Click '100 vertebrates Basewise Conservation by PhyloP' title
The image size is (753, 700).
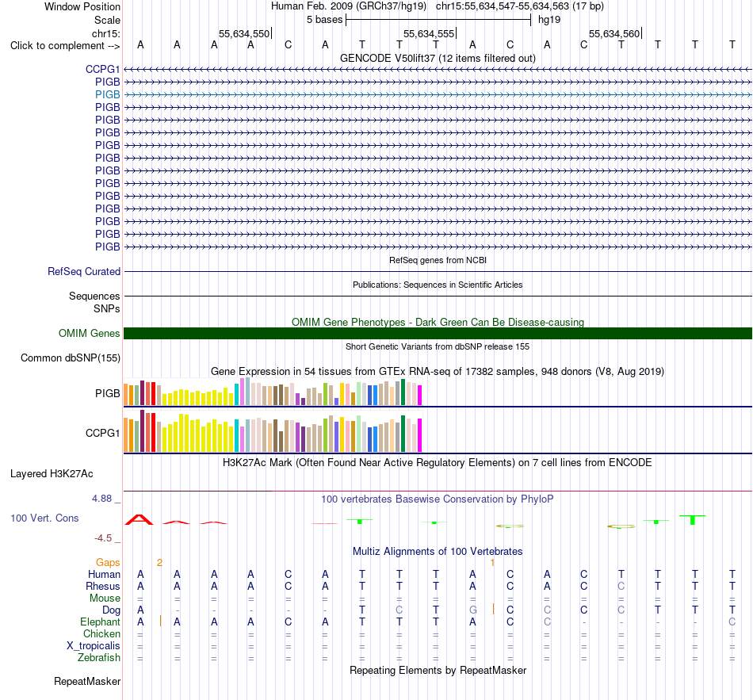pyautogui.click(x=438, y=499)
